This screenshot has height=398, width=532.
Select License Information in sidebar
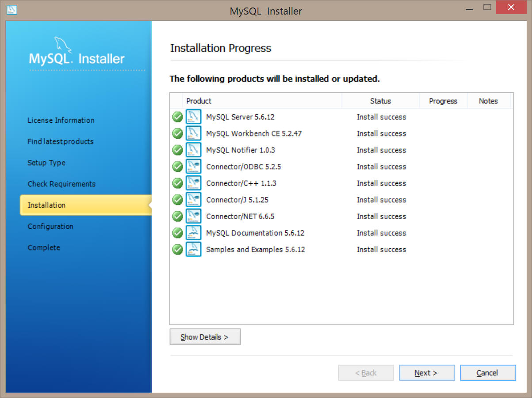coord(61,120)
